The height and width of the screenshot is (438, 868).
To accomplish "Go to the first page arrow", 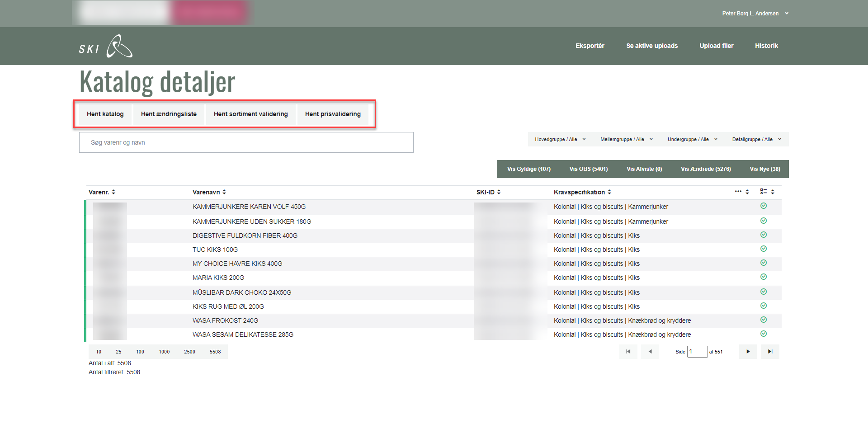I will 628,352.
